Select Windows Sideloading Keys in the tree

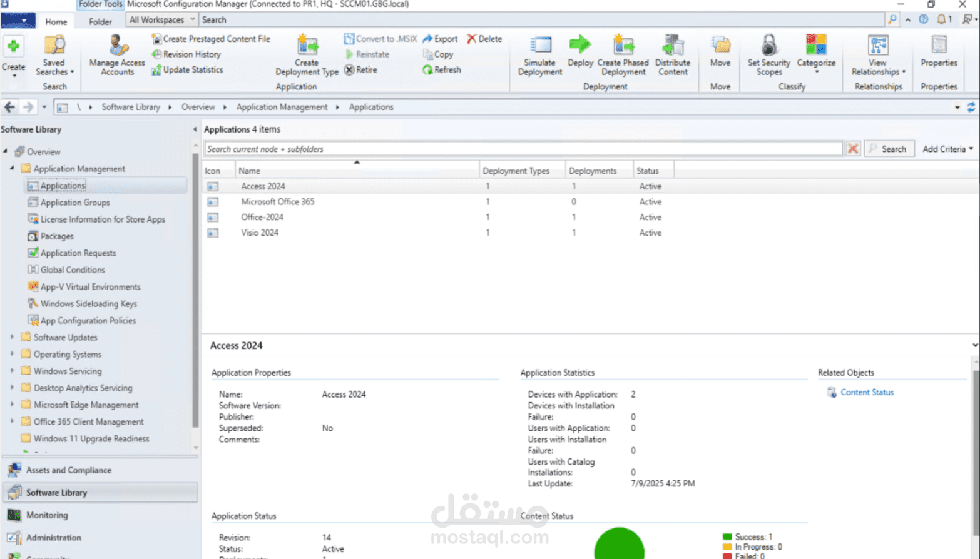pos(88,304)
